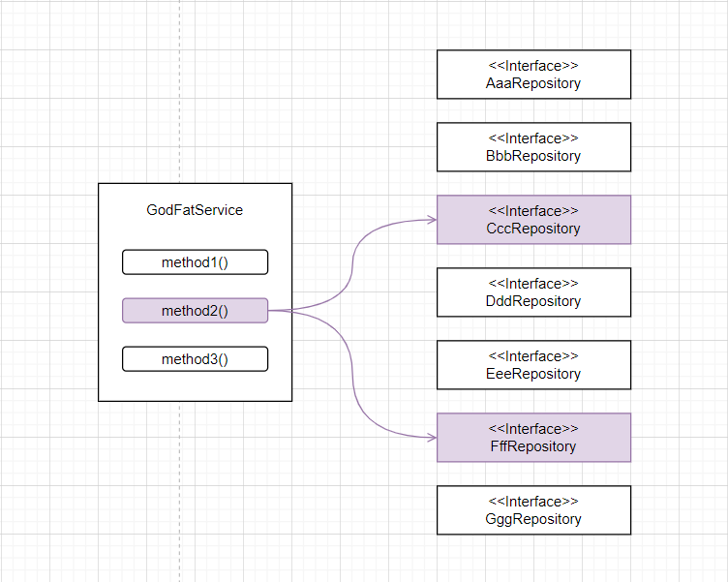Click the highlighted FffRepository interface box
This screenshot has height=582, width=728.
533,438
